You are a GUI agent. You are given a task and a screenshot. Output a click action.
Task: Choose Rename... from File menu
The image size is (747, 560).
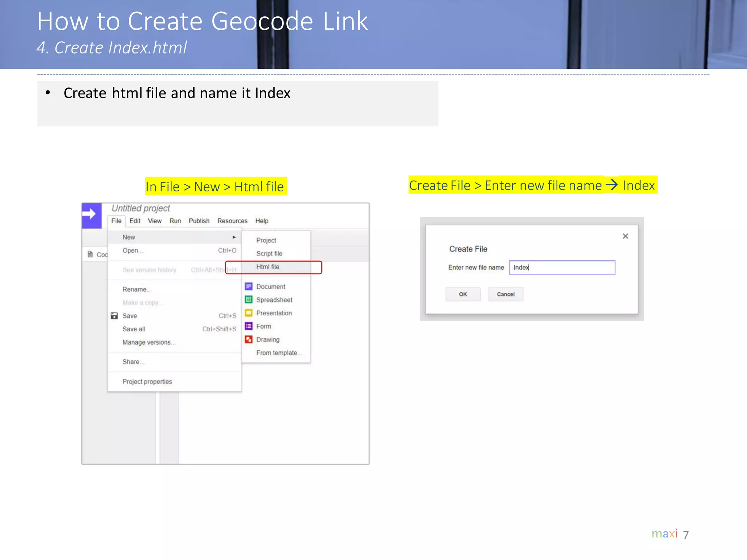tap(175, 289)
